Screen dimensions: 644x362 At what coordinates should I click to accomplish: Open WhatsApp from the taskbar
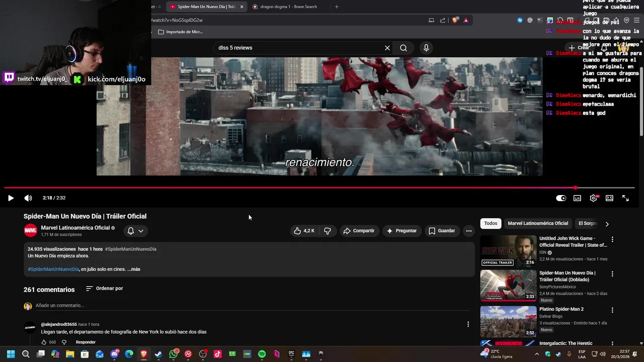[174, 354]
